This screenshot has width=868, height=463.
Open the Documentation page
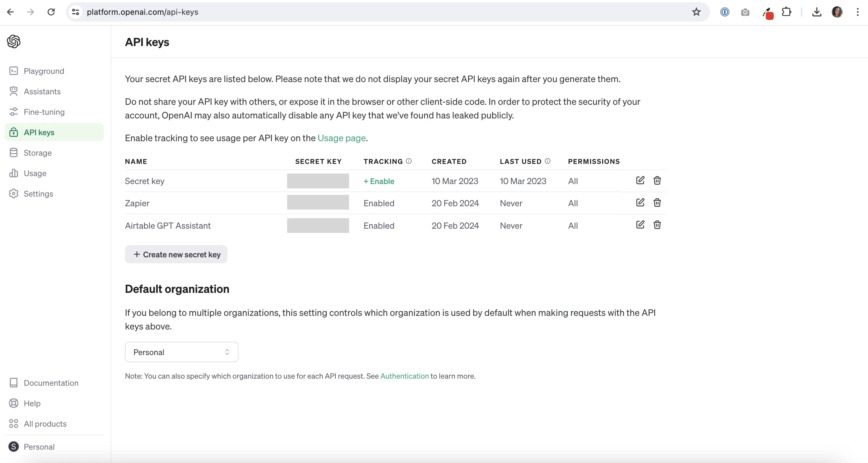pyautogui.click(x=51, y=383)
